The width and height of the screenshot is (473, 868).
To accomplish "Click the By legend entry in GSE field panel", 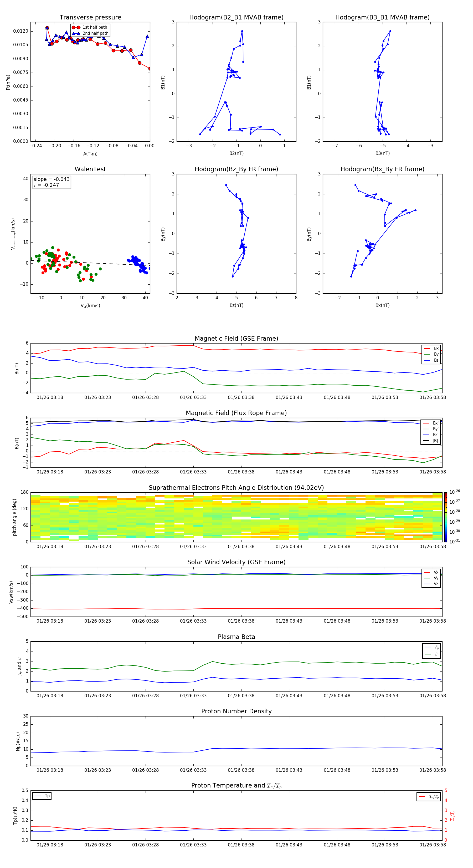I will (x=431, y=354).
